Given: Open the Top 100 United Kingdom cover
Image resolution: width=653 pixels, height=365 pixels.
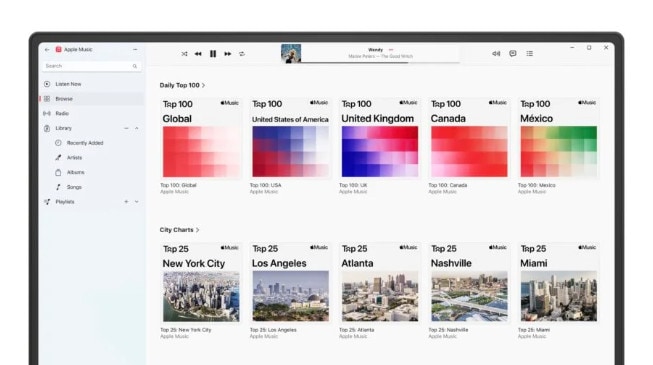Looking at the screenshot, I should coord(380,139).
